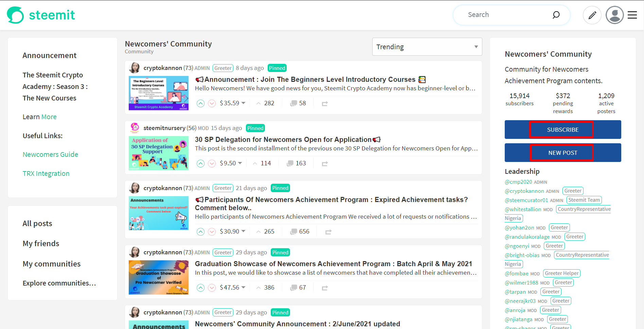
Task: Open the 30 SP Delegation Support thumbnail
Action: pos(159,153)
